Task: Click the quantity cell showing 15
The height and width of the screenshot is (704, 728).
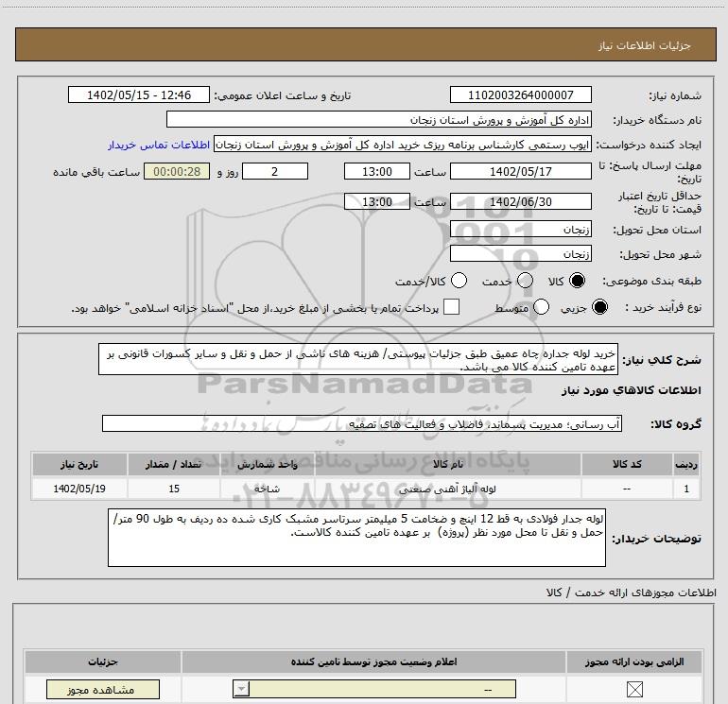Action: coord(174,489)
